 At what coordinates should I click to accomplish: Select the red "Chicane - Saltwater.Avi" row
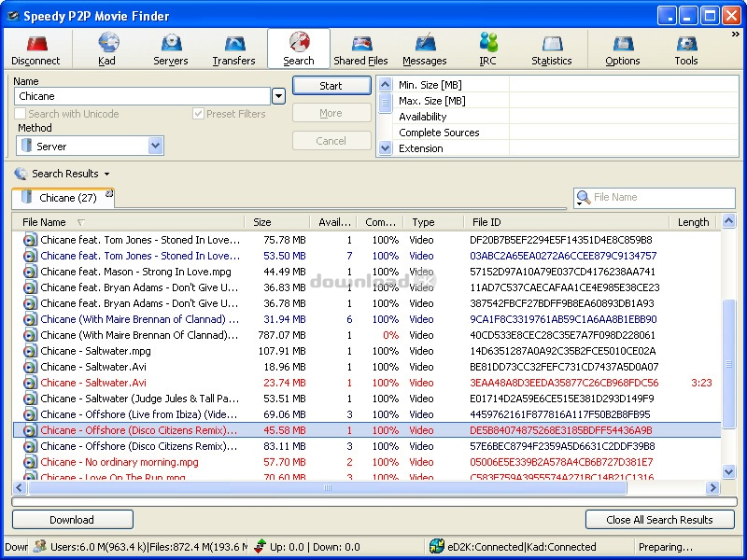point(367,383)
